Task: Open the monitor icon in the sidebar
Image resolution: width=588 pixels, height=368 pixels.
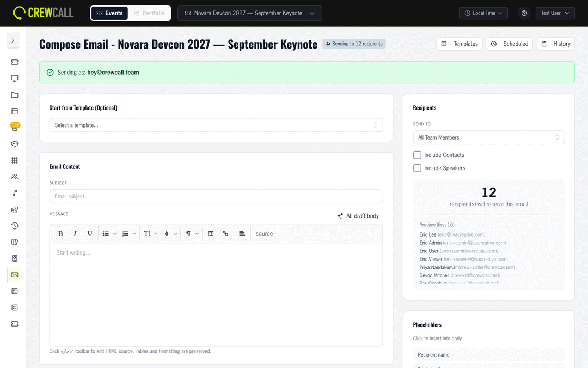Action: pyautogui.click(x=15, y=79)
